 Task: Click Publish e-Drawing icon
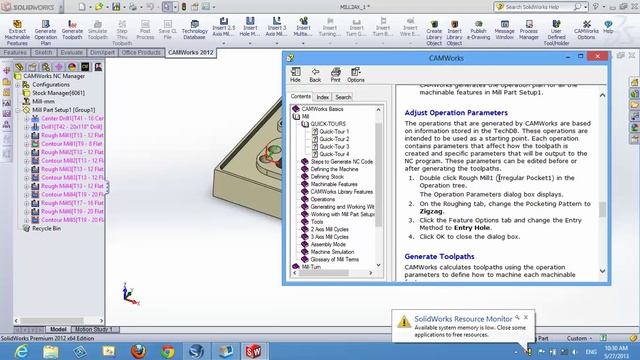pos(478,30)
